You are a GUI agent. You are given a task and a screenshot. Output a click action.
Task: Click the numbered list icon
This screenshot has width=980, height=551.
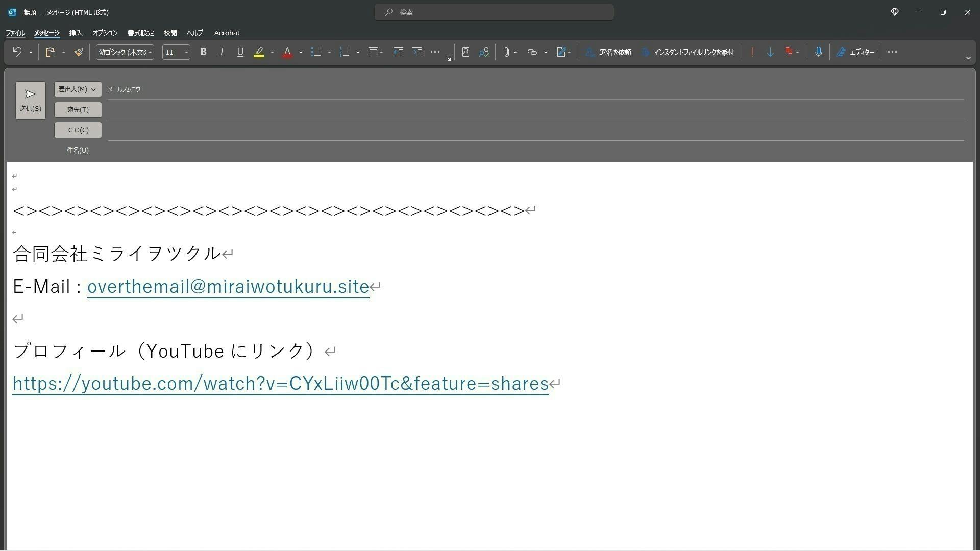[x=345, y=52]
